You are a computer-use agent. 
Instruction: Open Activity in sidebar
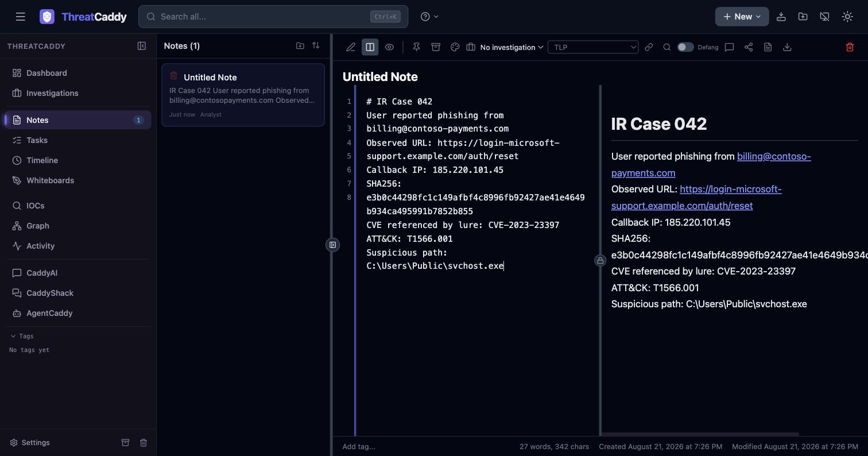(78, 246)
